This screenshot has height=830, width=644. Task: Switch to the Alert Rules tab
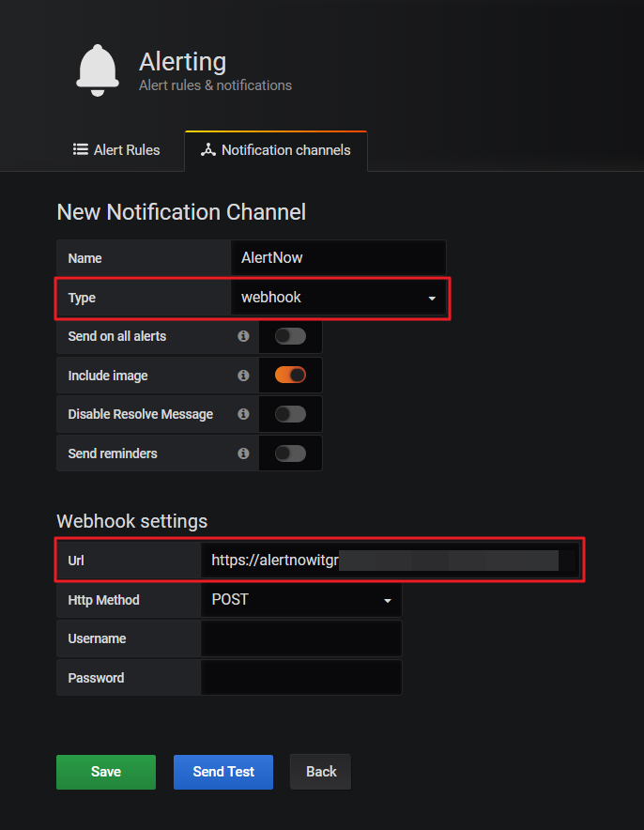(116, 150)
